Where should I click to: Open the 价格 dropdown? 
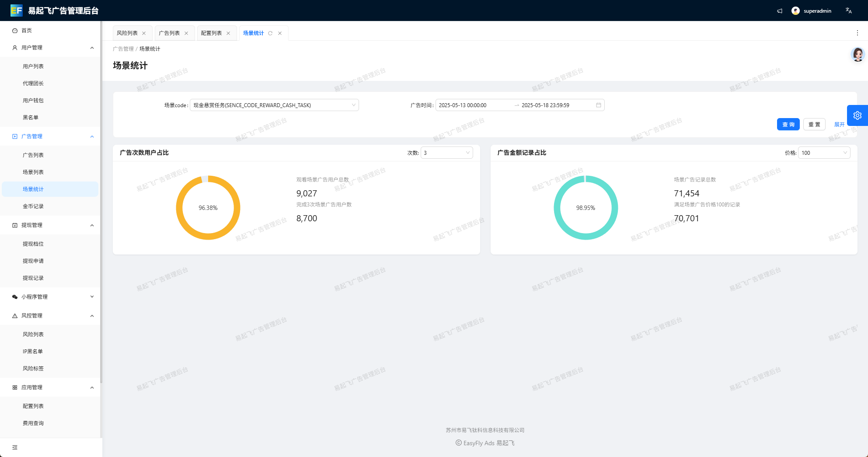[824, 153]
